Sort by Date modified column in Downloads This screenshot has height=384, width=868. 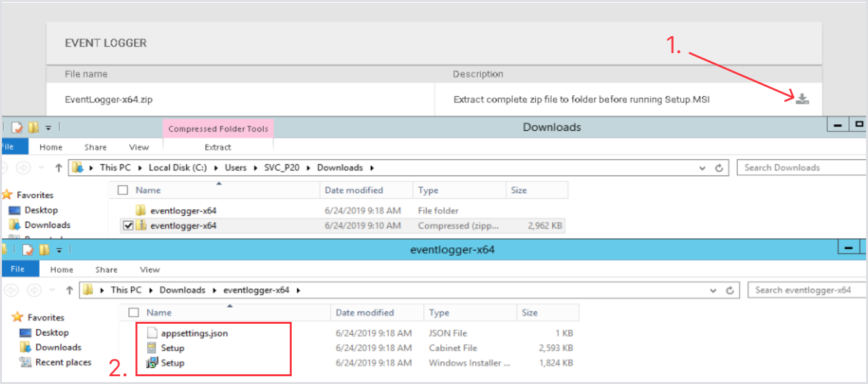[354, 190]
